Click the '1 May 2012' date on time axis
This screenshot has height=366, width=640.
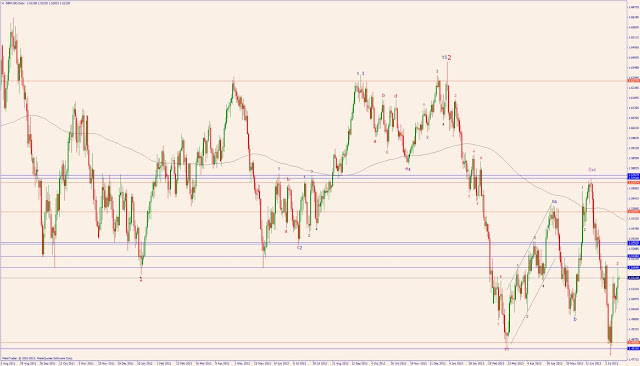242,363
